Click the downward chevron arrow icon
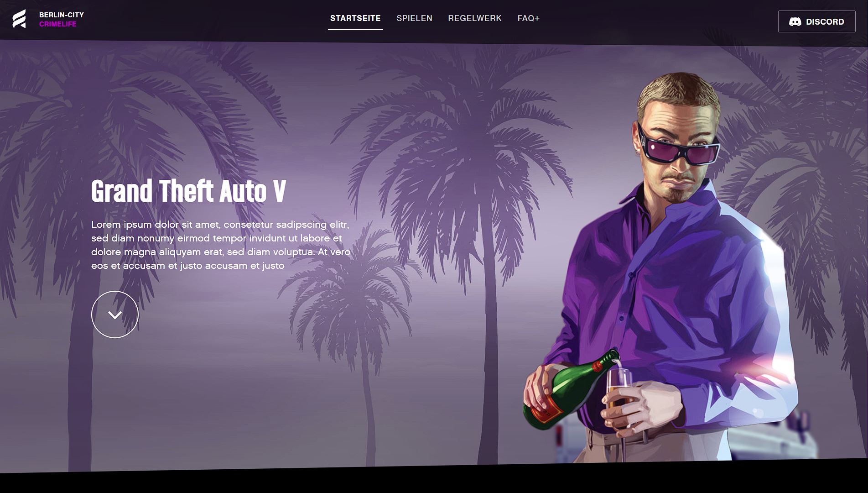Screen dimensions: 868x493 [x=115, y=315]
